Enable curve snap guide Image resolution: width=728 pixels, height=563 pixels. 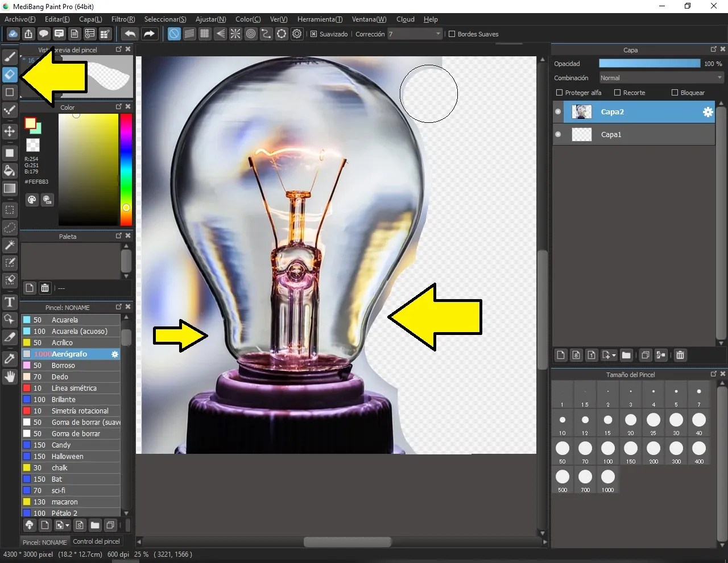266,34
